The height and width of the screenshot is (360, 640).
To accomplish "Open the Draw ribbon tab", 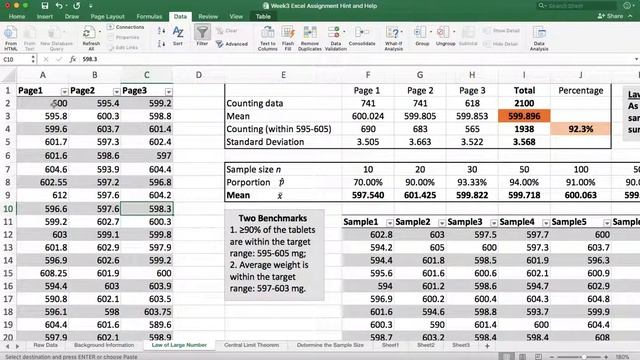I will [x=71, y=17].
